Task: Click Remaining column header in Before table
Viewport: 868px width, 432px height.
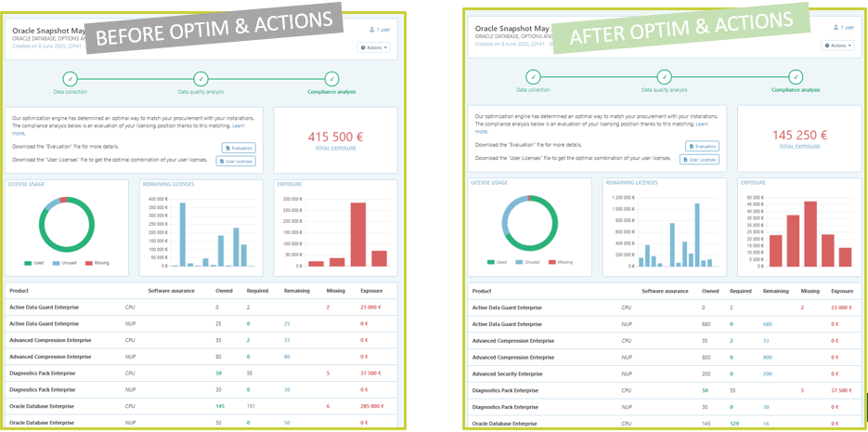Action: click(297, 291)
